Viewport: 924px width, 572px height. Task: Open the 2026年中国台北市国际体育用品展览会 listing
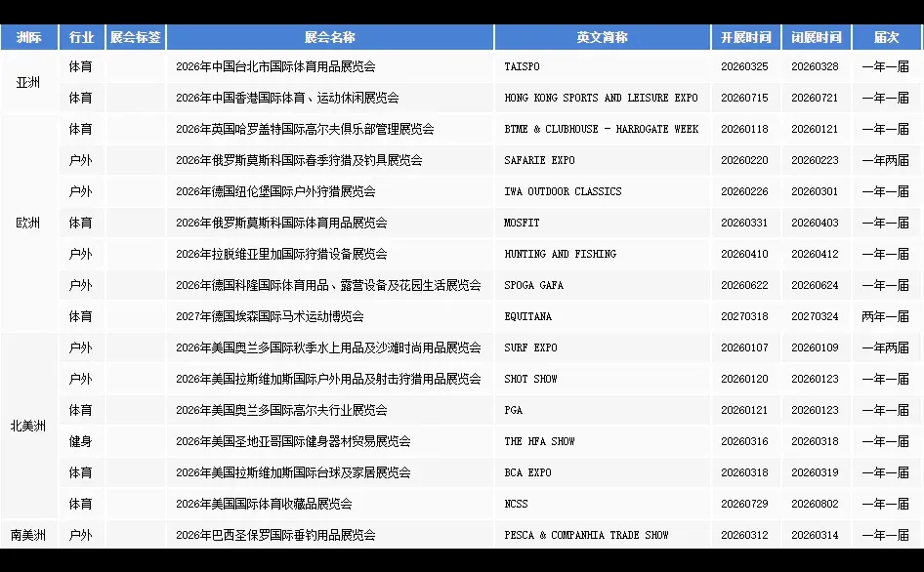275,66
